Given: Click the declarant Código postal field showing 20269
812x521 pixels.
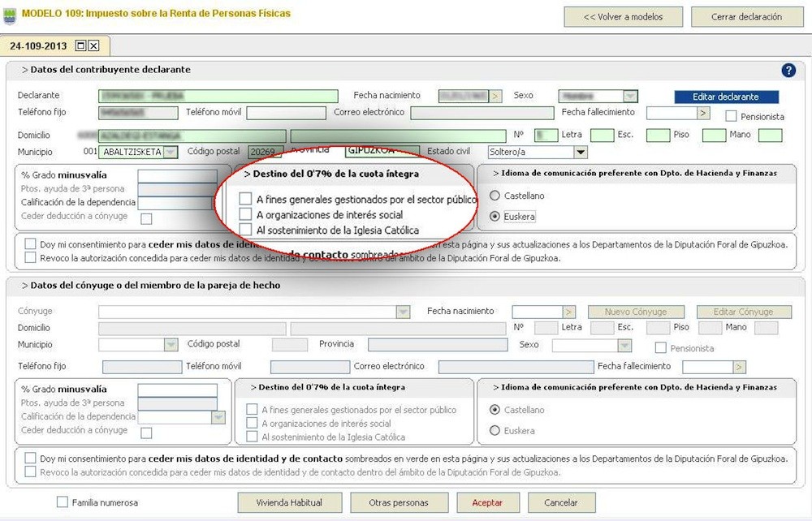Looking at the screenshot, I should click(265, 152).
